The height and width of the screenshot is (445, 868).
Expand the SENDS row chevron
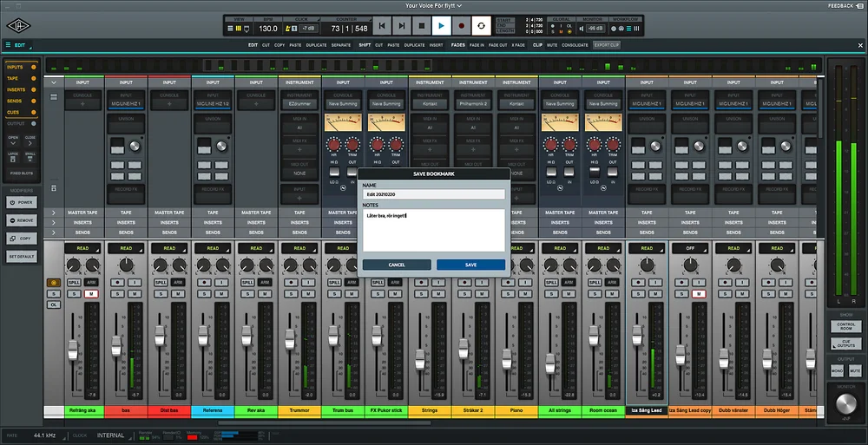(x=54, y=232)
